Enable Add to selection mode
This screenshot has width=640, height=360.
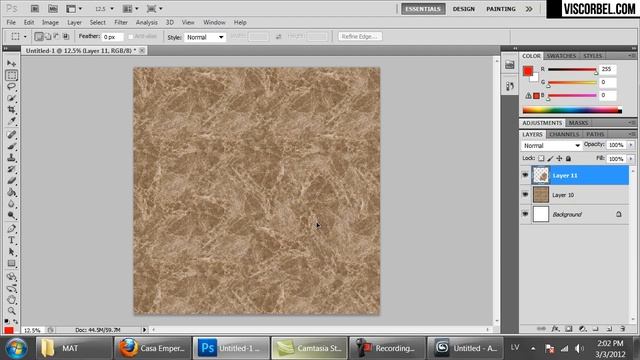click(48, 37)
